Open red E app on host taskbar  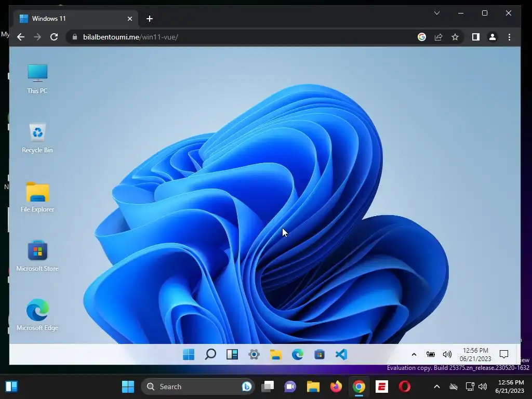382,387
